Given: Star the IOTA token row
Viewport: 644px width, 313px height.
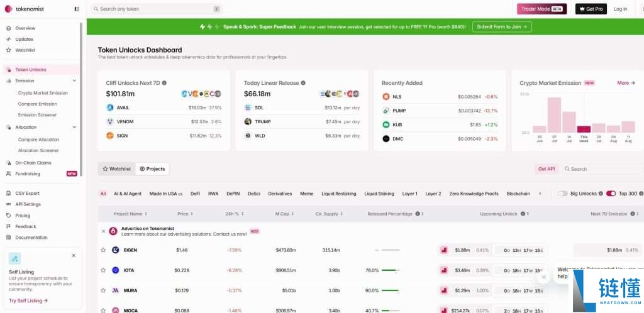Looking at the screenshot, I should [x=103, y=270].
